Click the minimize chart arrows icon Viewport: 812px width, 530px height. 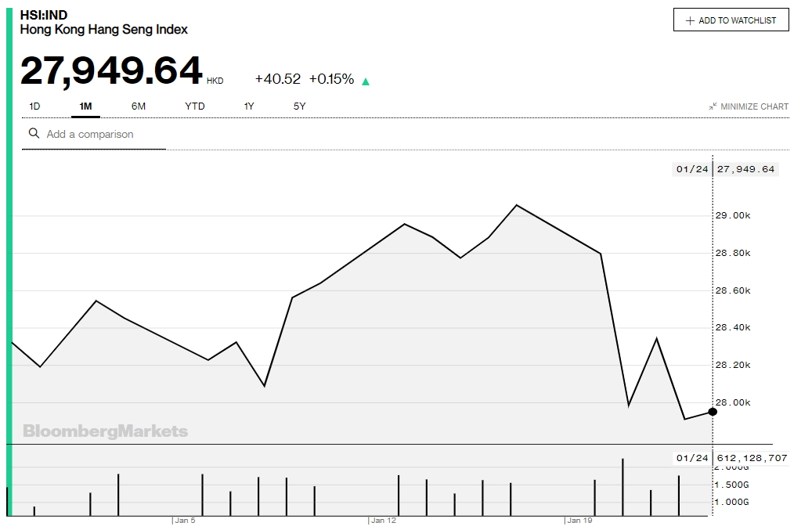(x=713, y=106)
